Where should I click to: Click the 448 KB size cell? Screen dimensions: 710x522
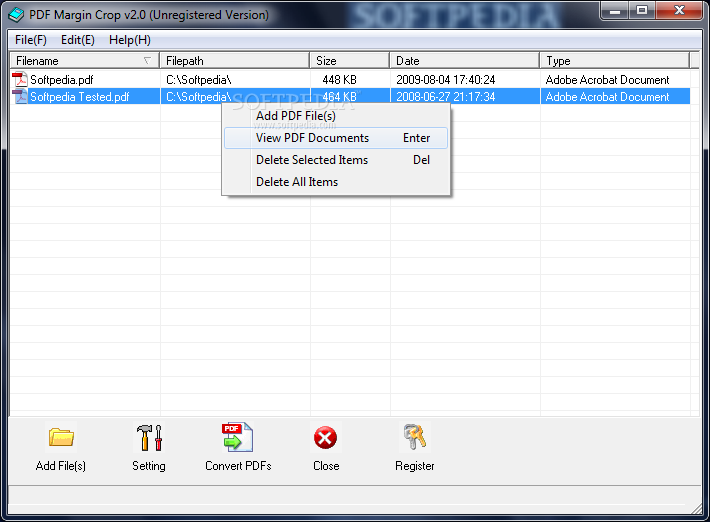click(340, 80)
